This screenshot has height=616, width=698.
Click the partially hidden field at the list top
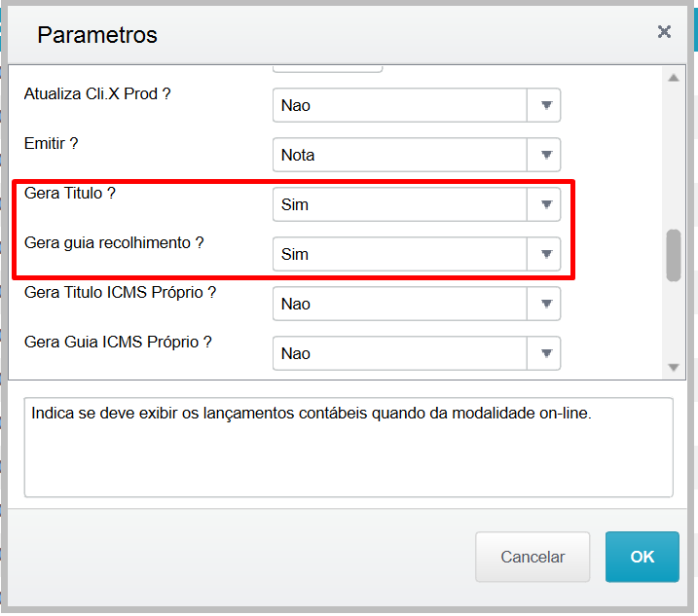(x=327, y=67)
